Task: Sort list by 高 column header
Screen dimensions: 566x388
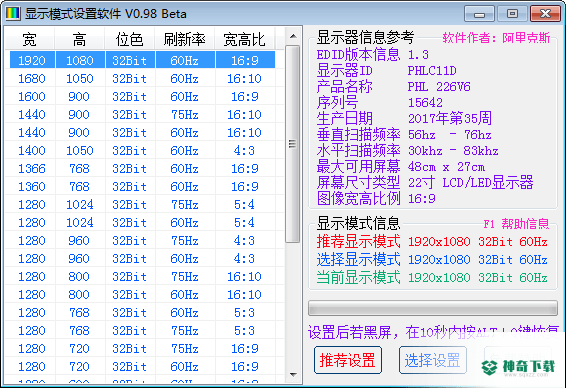Action: [80, 39]
